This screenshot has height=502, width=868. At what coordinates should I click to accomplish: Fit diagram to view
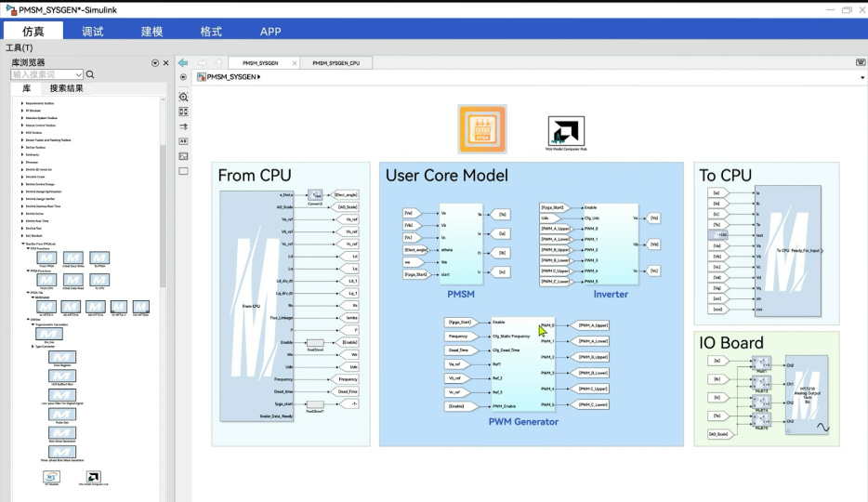[183, 112]
